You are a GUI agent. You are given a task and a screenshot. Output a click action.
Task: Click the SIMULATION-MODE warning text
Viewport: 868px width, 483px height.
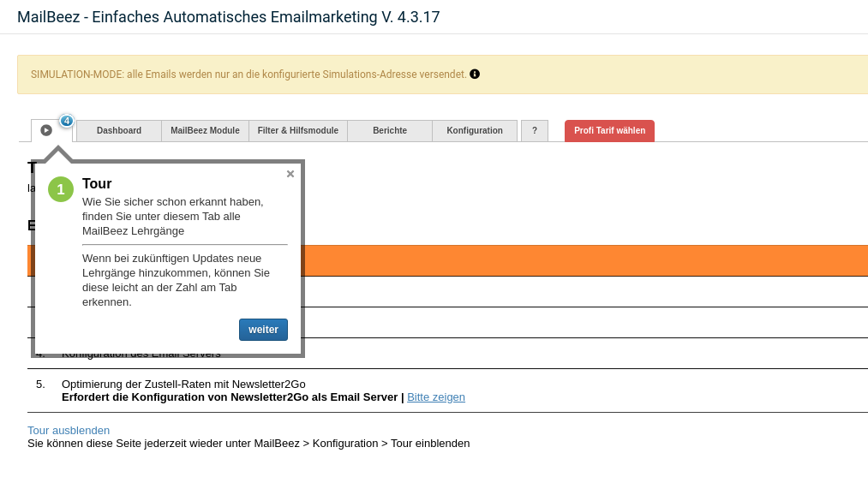tap(248, 75)
